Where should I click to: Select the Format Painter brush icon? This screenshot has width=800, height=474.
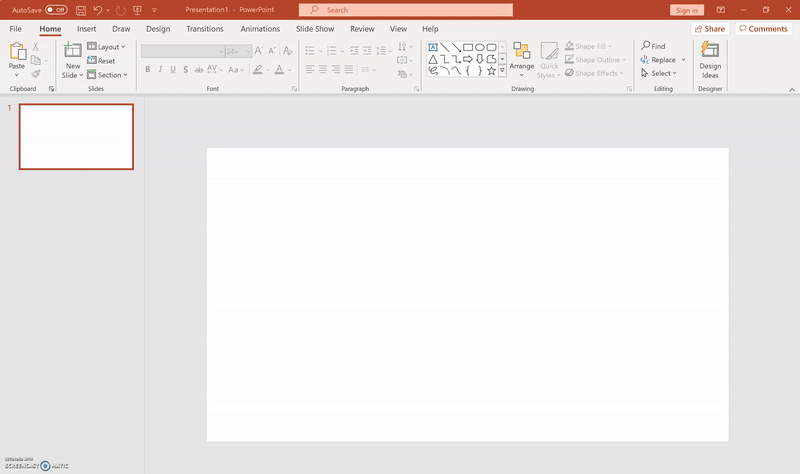(36, 74)
